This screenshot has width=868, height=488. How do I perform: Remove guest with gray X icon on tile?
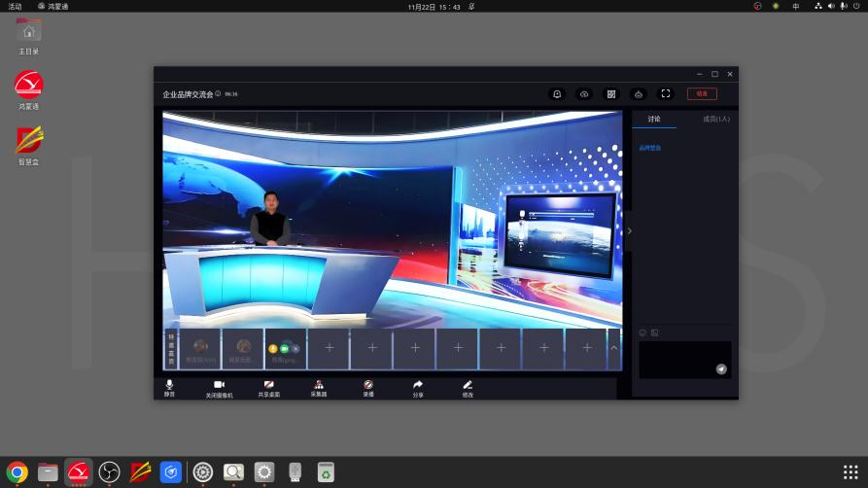click(295, 348)
